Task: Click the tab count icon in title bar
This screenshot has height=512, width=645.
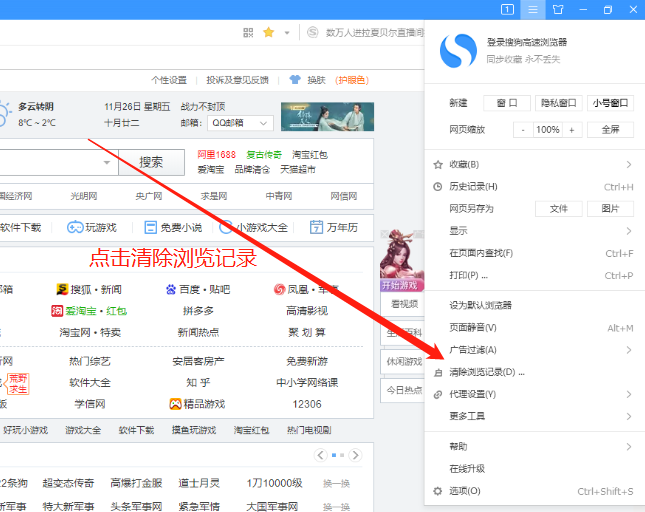Action: click(507, 9)
